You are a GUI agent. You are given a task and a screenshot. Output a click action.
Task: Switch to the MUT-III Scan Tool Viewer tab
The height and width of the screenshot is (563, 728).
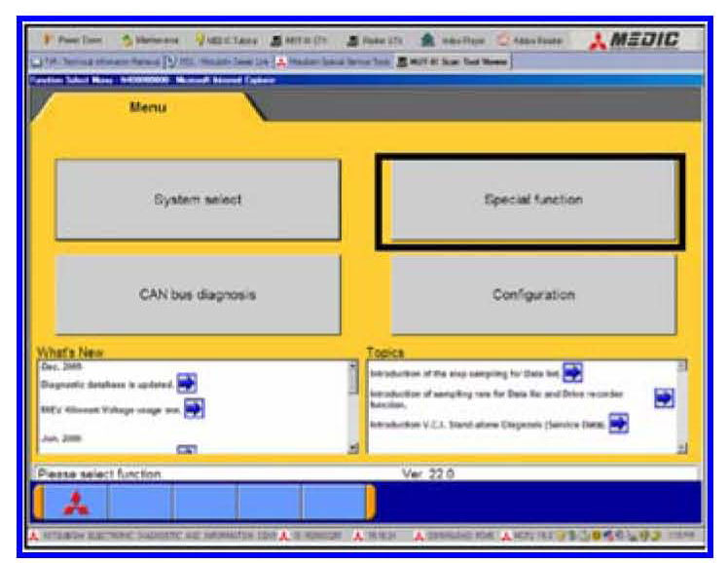point(454,61)
